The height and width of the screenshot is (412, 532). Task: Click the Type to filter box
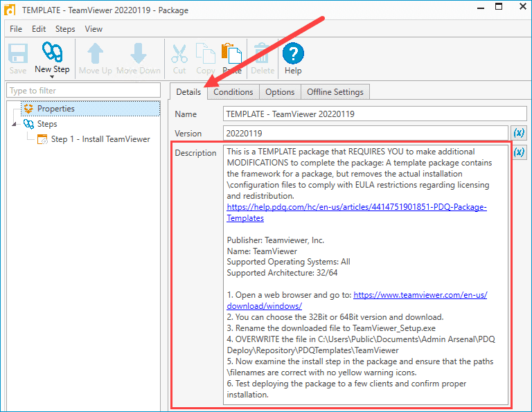[83, 91]
